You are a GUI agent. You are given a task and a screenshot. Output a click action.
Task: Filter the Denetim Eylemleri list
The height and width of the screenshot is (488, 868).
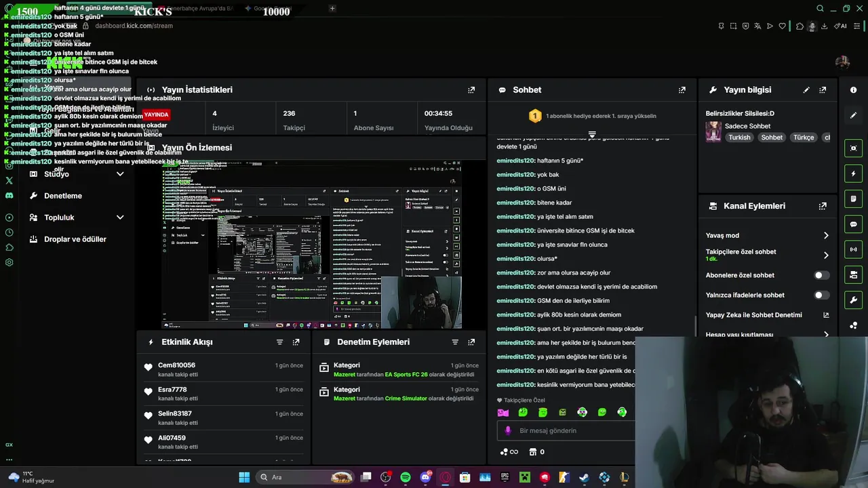coord(455,342)
